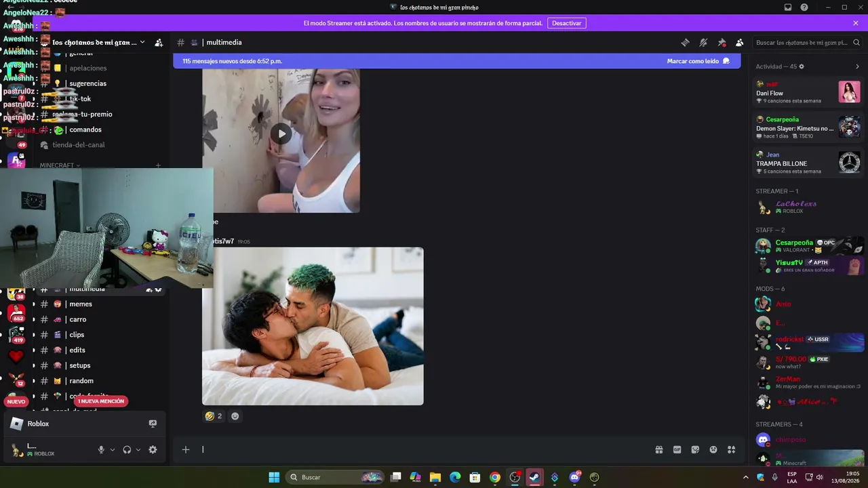
Task: Open the emoji picker in message bar
Action: [713, 449]
